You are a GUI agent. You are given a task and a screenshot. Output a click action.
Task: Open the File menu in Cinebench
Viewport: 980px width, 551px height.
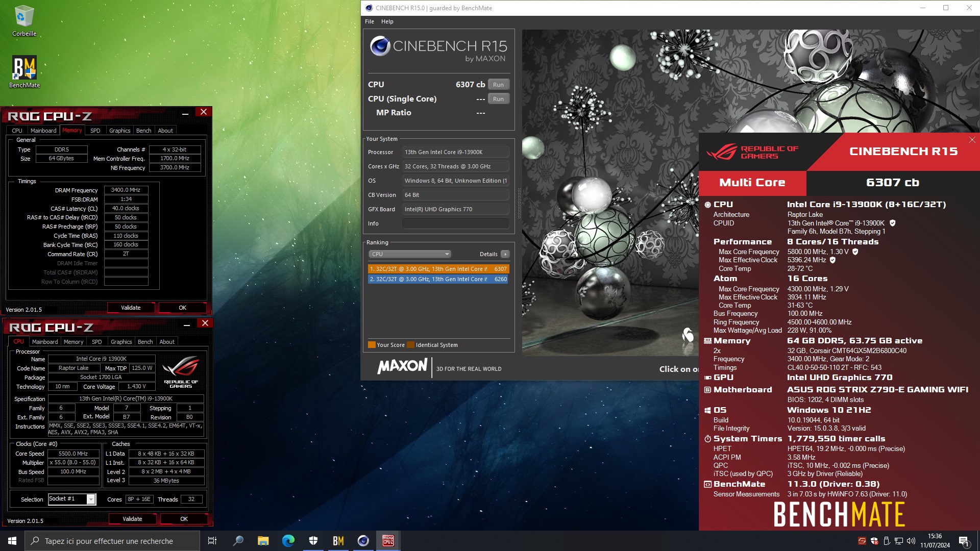[x=370, y=21]
